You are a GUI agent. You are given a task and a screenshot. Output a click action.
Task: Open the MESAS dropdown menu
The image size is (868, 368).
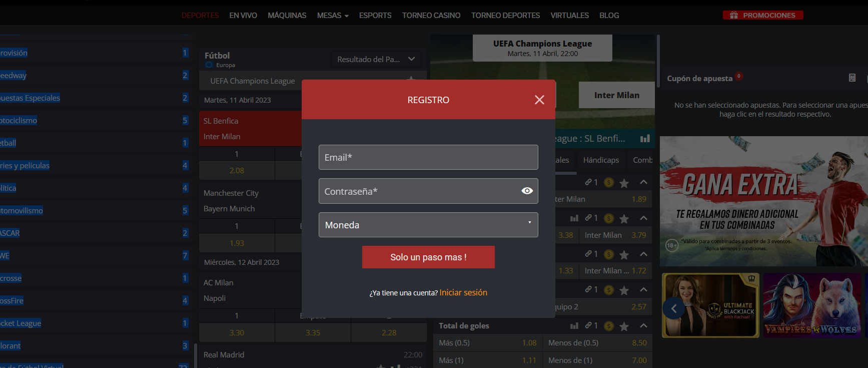point(332,16)
